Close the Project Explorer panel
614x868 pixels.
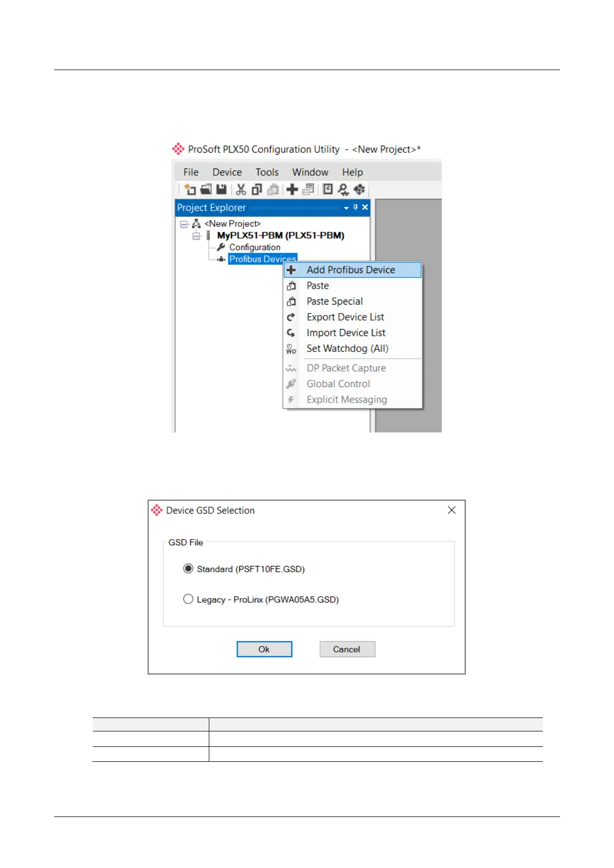[365, 207]
